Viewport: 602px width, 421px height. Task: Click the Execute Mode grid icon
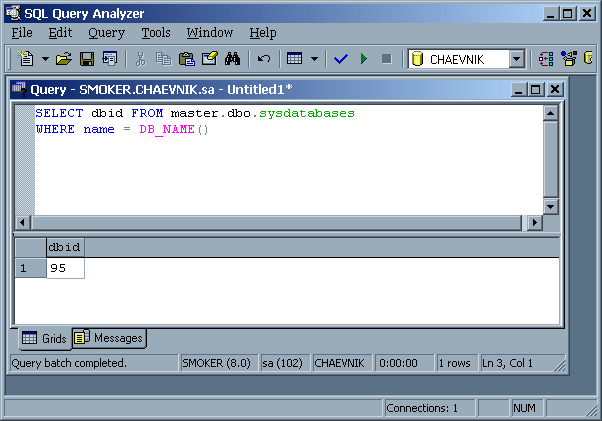[294, 59]
